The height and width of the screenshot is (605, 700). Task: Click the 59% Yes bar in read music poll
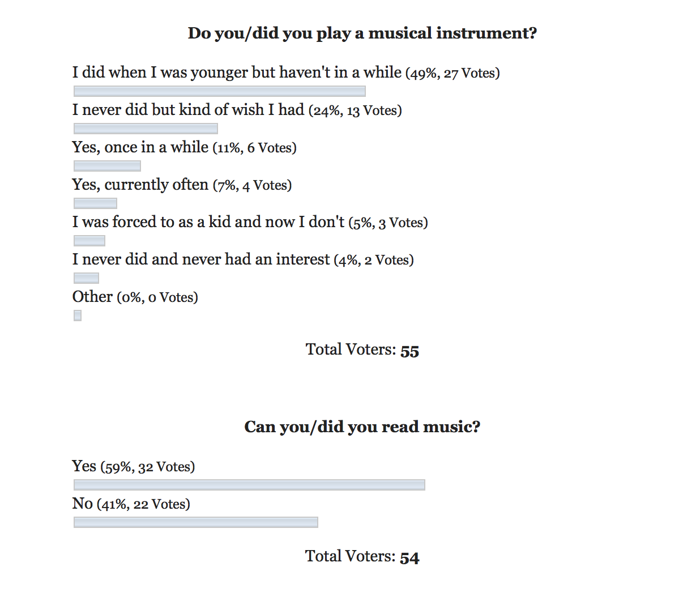point(249,485)
